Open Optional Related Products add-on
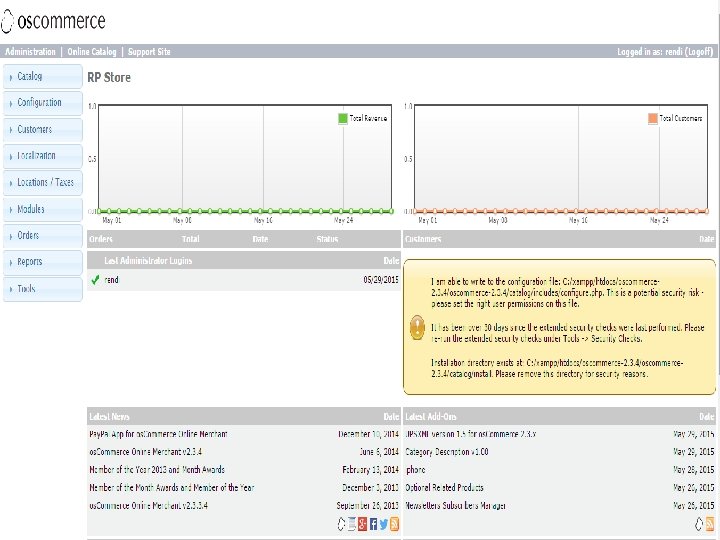 (444, 488)
